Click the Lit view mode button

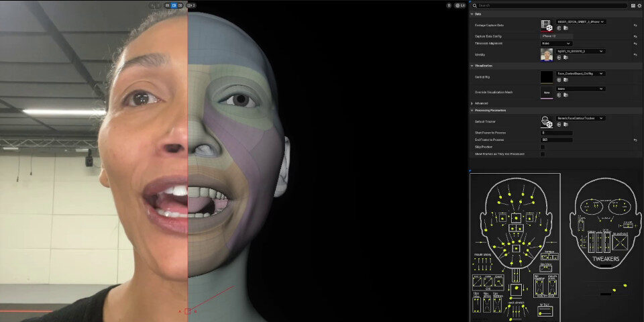tap(460, 5)
